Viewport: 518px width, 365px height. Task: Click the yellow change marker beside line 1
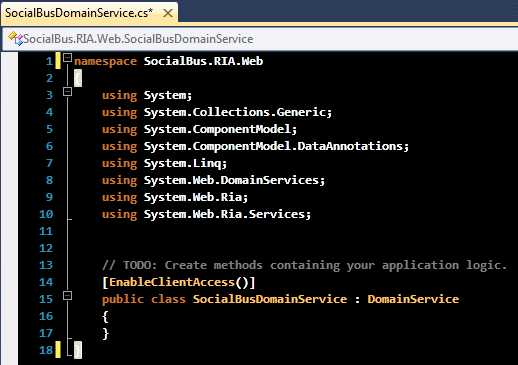[58, 61]
